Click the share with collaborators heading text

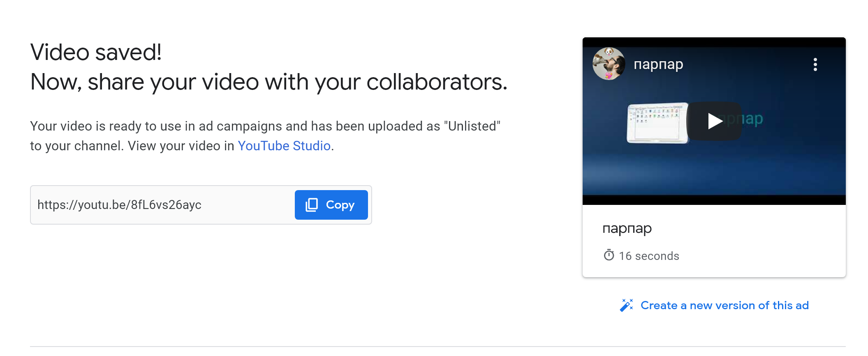(x=269, y=82)
